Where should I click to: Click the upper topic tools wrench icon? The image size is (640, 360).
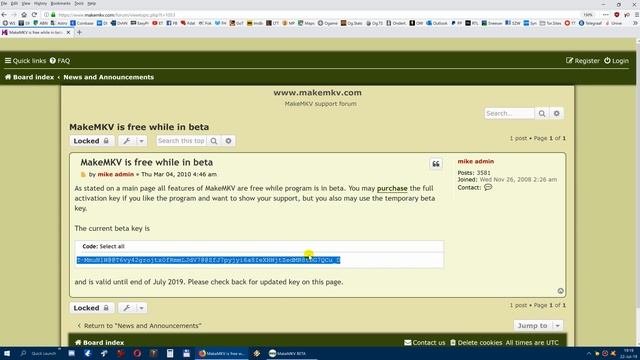[x=127, y=141]
